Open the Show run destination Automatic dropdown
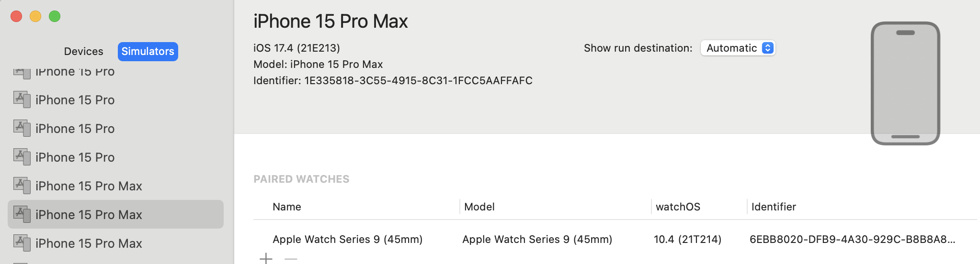 [x=738, y=48]
